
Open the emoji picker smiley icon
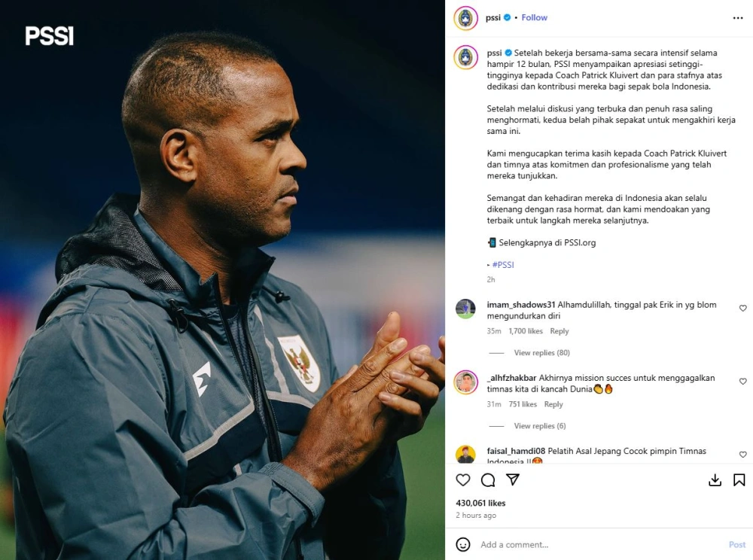click(x=463, y=544)
